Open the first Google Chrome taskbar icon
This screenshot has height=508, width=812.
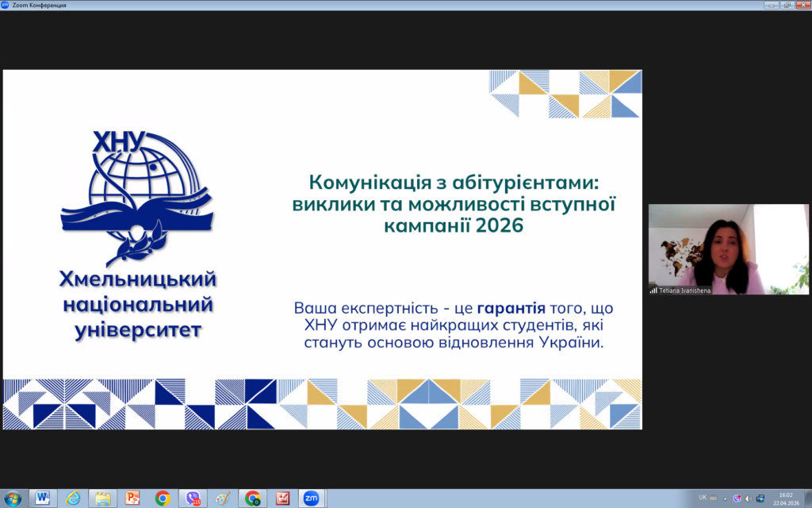click(163, 498)
